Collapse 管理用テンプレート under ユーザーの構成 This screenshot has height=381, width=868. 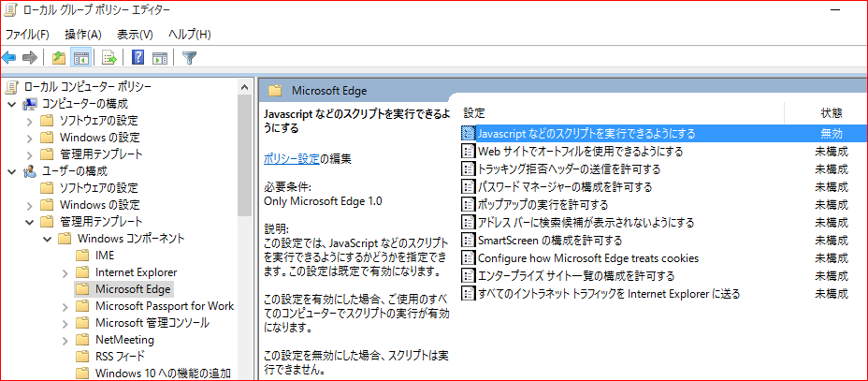tap(30, 222)
